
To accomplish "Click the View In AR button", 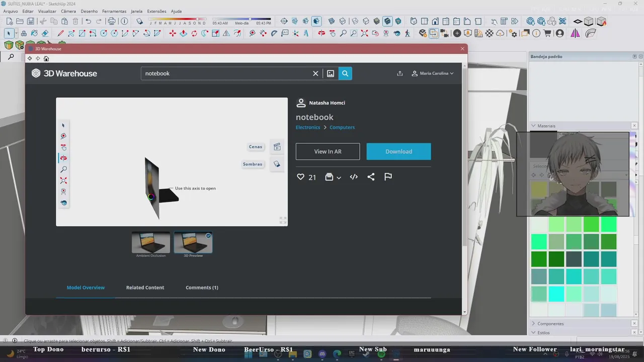I will (328, 151).
